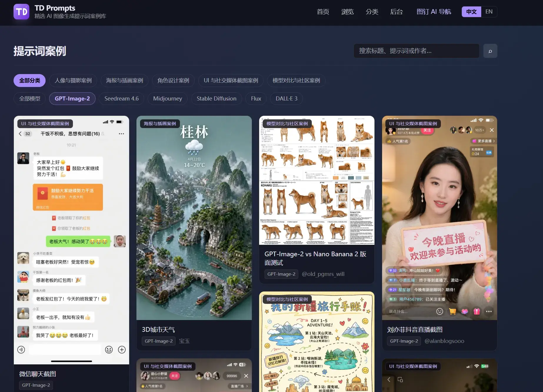The height and width of the screenshot is (392, 543).
Task: Switch language to EN
Action: [489, 12]
